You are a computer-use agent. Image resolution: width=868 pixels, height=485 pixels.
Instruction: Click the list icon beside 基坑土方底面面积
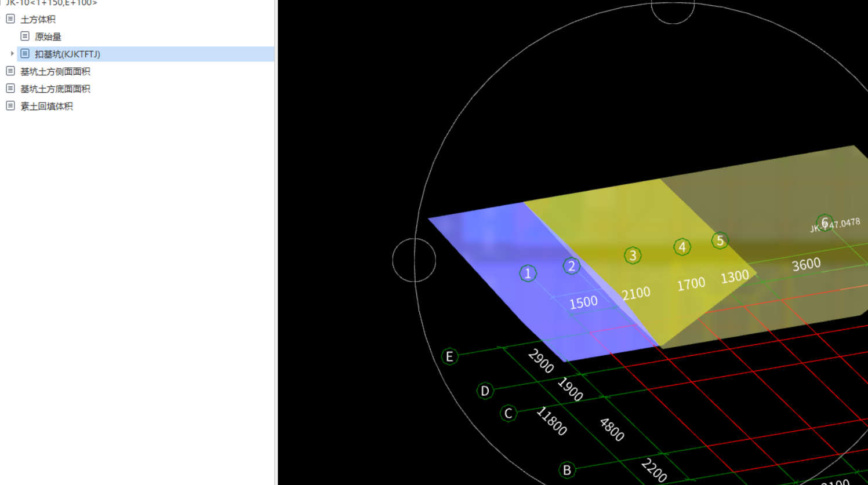(10, 88)
